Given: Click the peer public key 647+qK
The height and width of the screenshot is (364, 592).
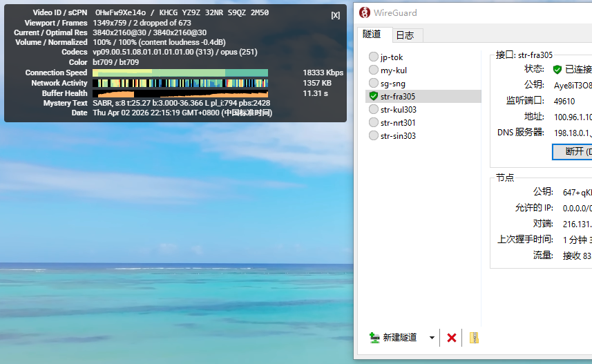Looking at the screenshot, I should click(577, 192).
